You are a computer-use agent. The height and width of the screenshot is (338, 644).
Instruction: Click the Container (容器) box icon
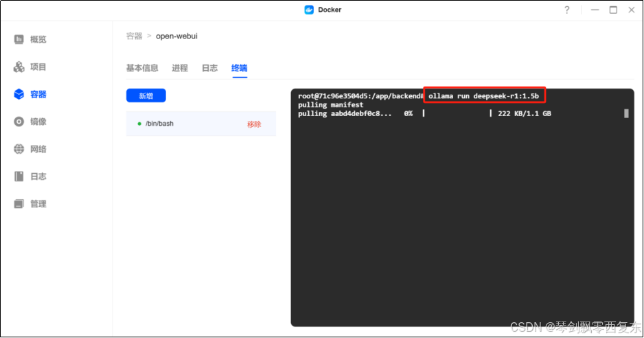tap(19, 94)
